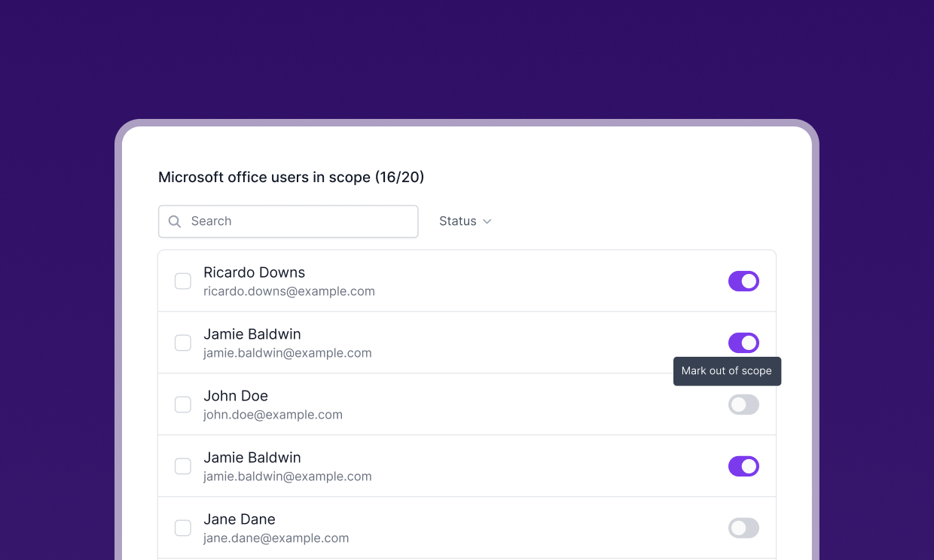The height and width of the screenshot is (560, 934).
Task: Mark the Jane Dane checkbox
Action: tap(183, 528)
